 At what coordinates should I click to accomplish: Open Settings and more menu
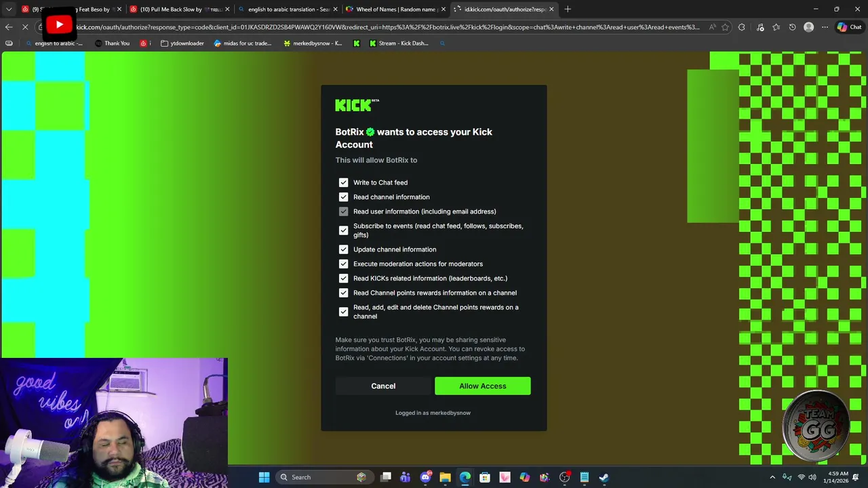tap(825, 27)
